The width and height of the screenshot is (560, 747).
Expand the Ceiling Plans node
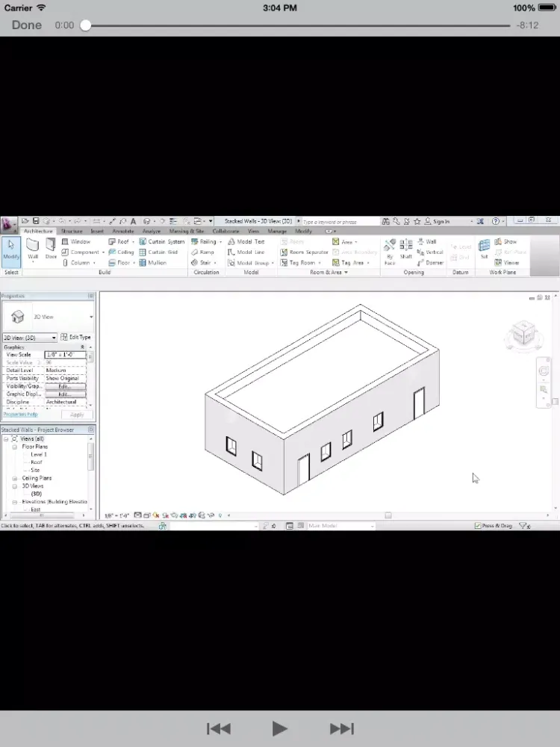(15, 478)
